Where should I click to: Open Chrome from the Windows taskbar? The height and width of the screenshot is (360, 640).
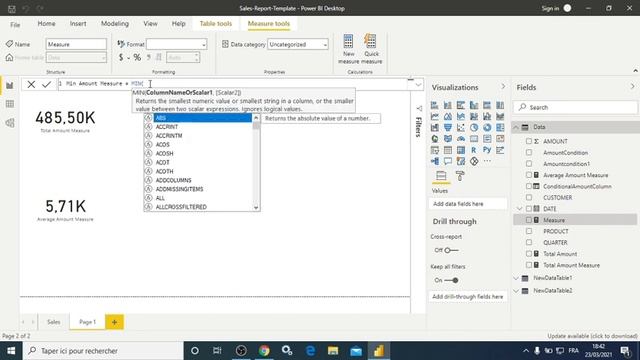click(264, 351)
